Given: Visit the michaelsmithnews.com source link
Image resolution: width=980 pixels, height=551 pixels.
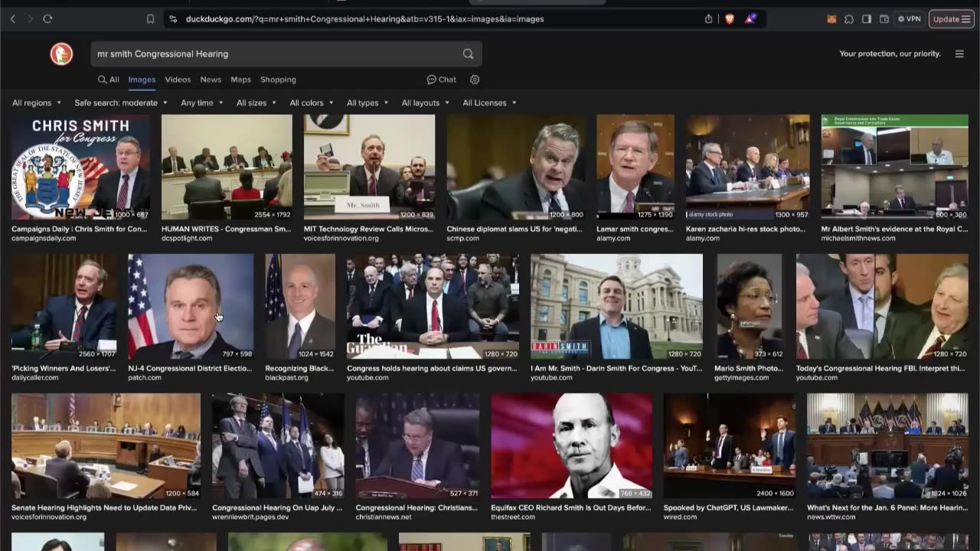Looking at the screenshot, I should [858, 239].
